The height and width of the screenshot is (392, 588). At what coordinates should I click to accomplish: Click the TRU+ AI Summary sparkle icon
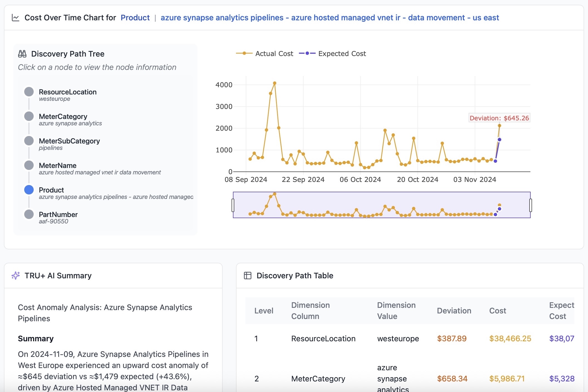(x=16, y=276)
